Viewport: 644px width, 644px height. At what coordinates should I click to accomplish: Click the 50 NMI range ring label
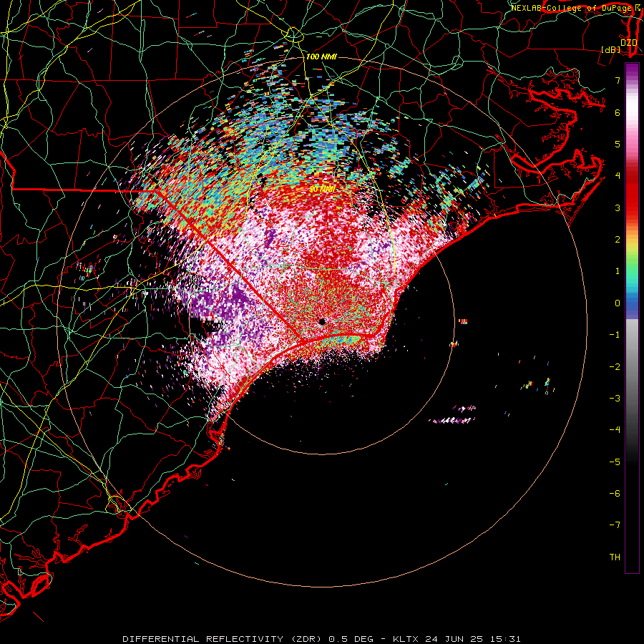click(x=322, y=190)
